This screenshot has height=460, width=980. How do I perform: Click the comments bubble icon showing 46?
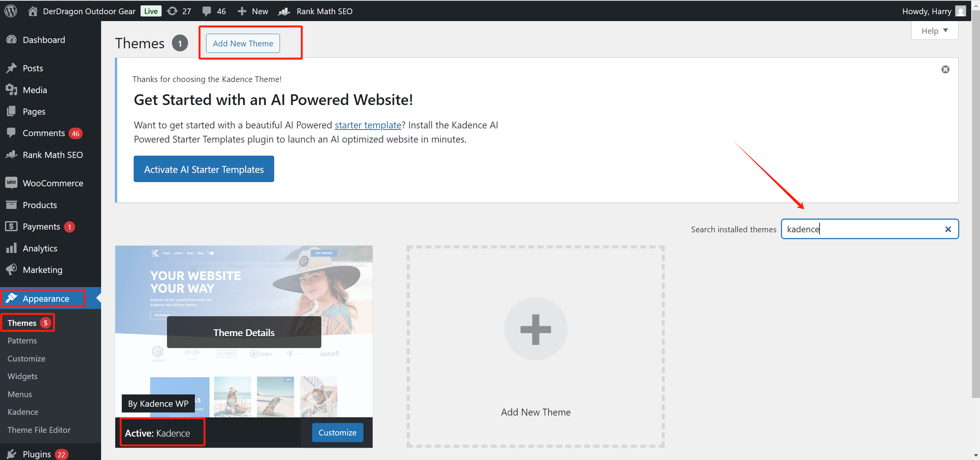(207, 11)
